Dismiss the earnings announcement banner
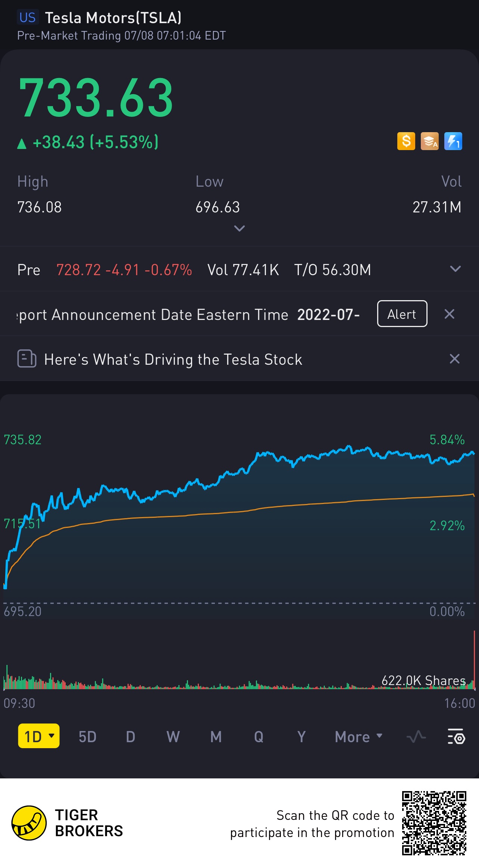Screen dimensions: 479x868 click(x=449, y=314)
